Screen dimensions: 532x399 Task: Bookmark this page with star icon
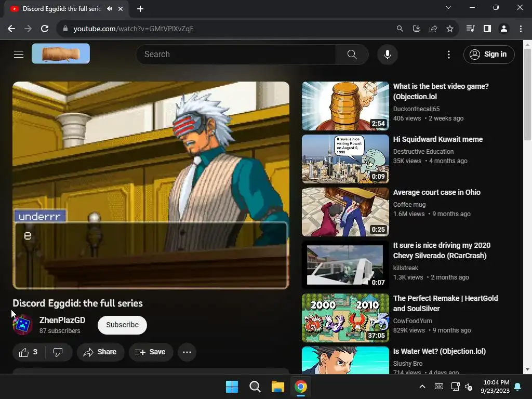pyautogui.click(x=449, y=29)
